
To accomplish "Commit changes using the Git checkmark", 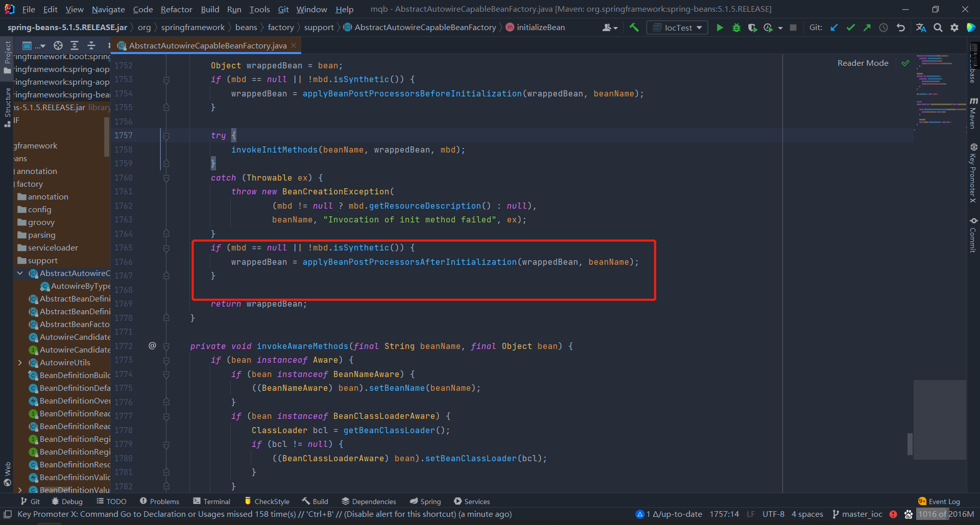I will (850, 28).
